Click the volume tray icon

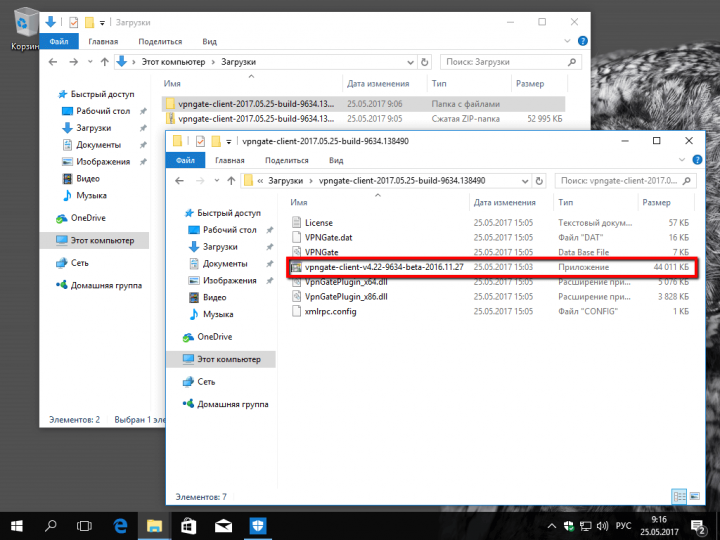[602, 526]
